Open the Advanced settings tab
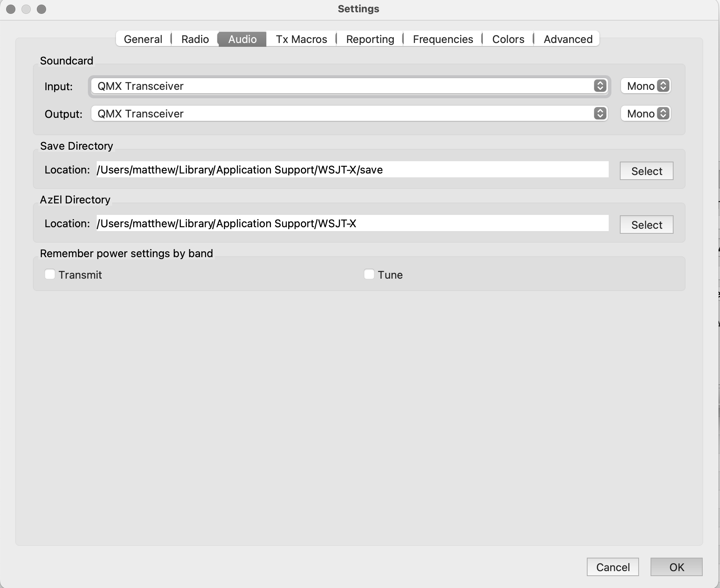720x588 pixels. click(x=568, y=39)
